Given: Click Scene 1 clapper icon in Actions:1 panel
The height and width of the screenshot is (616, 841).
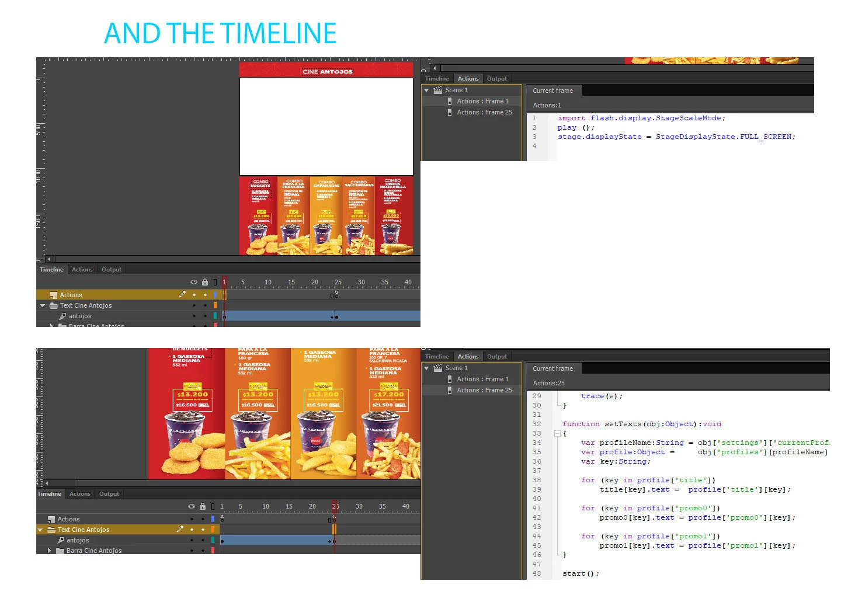Looking at the screenshot, I should click(x=437, y=90).
